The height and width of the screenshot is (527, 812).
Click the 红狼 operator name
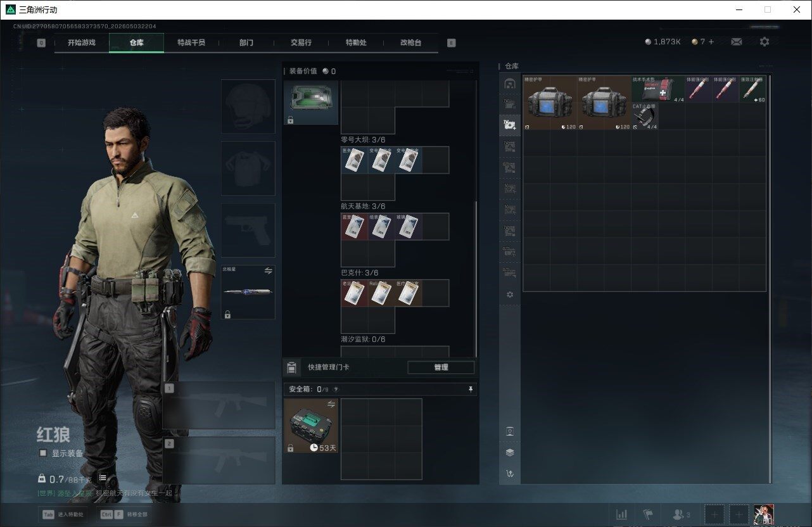click(x=53, y=435)
